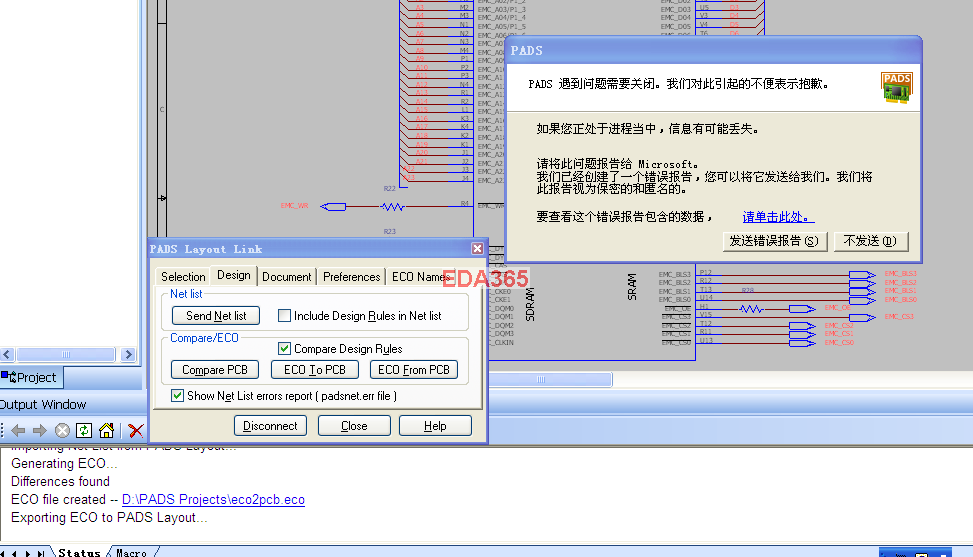Select the EMC_WR off-page connector symbol
This screenshot has height=557, width=973.
coord(333,207)
